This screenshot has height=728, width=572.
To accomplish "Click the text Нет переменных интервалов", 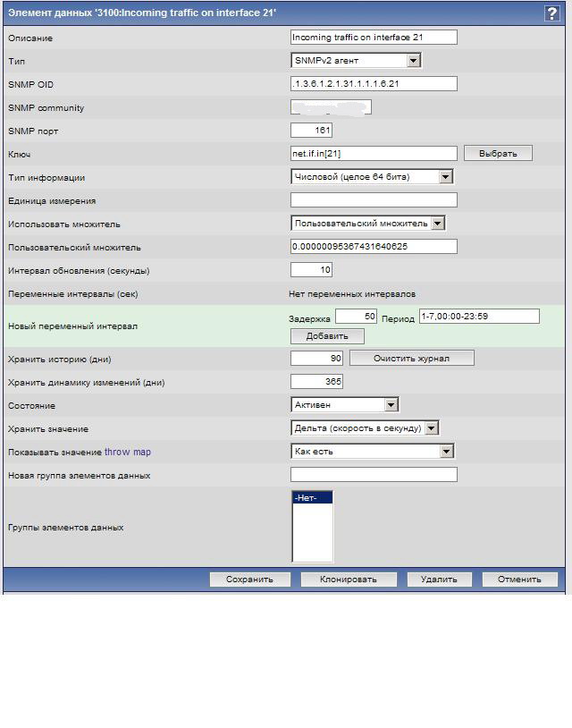I will click(352, 294).
